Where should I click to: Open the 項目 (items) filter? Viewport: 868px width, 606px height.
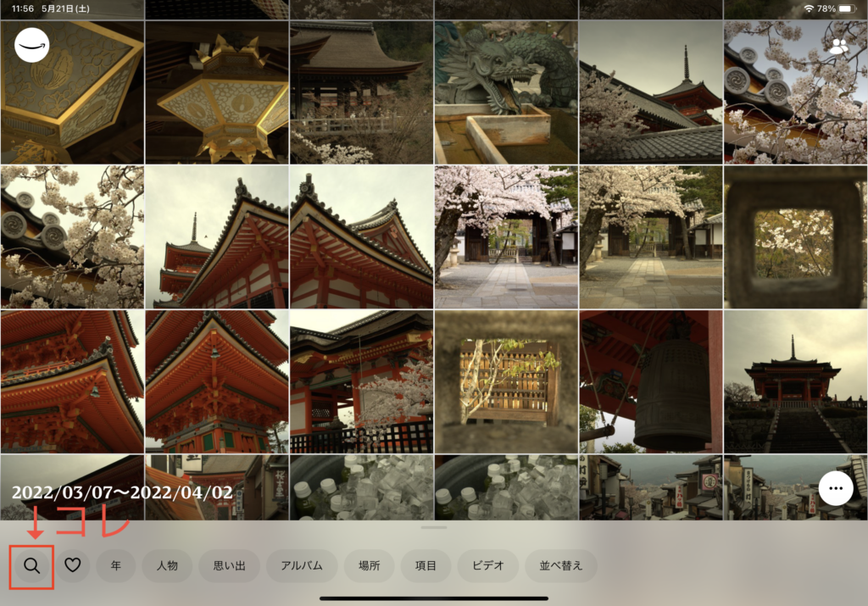tap(426, 565)
